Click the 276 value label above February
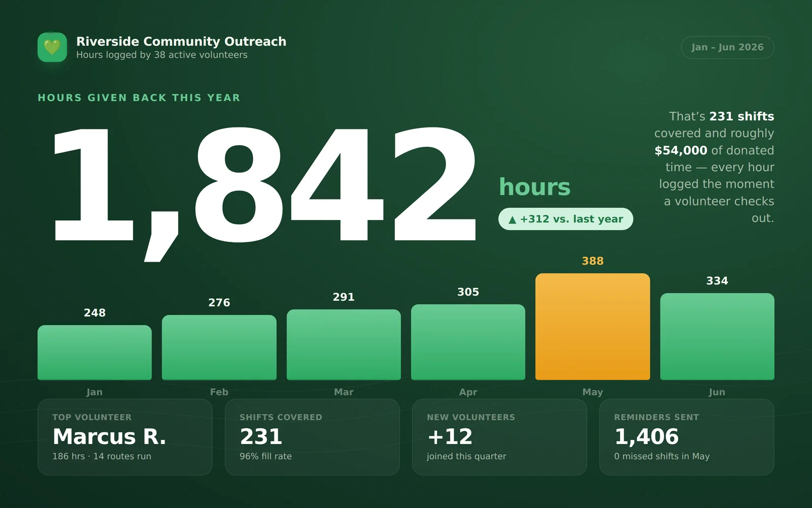Screen dimensions: 812x508 [x=219, y=303]
